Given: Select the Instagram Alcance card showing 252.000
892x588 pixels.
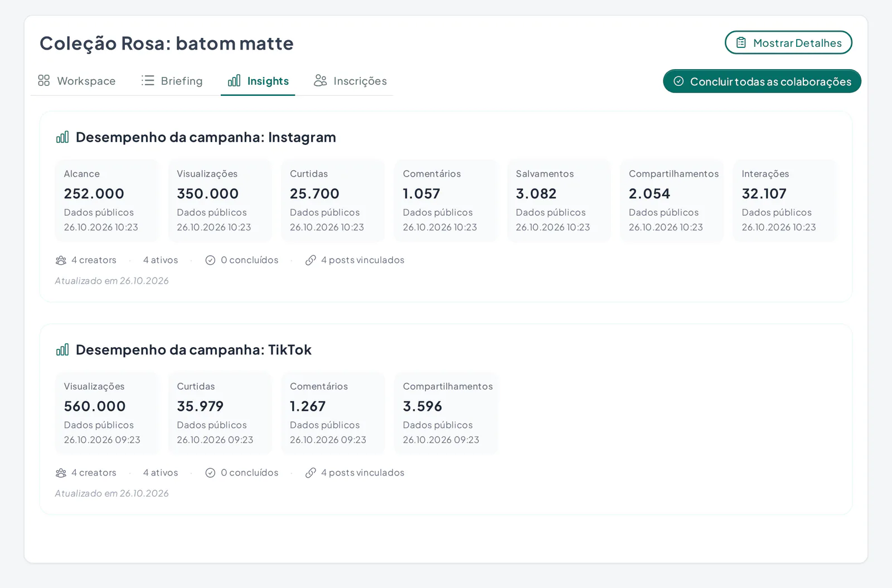Looking at the screenshot, I should (x=107, y=201).
